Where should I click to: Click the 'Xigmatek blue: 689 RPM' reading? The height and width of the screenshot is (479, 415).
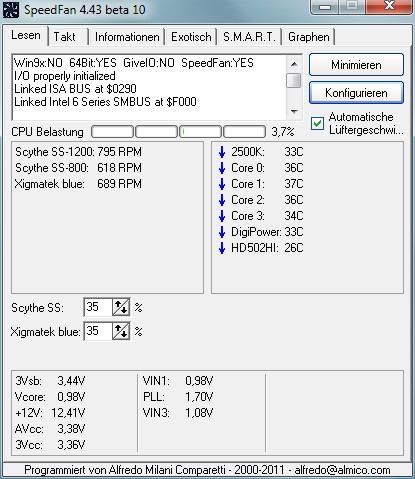(78, 184)
